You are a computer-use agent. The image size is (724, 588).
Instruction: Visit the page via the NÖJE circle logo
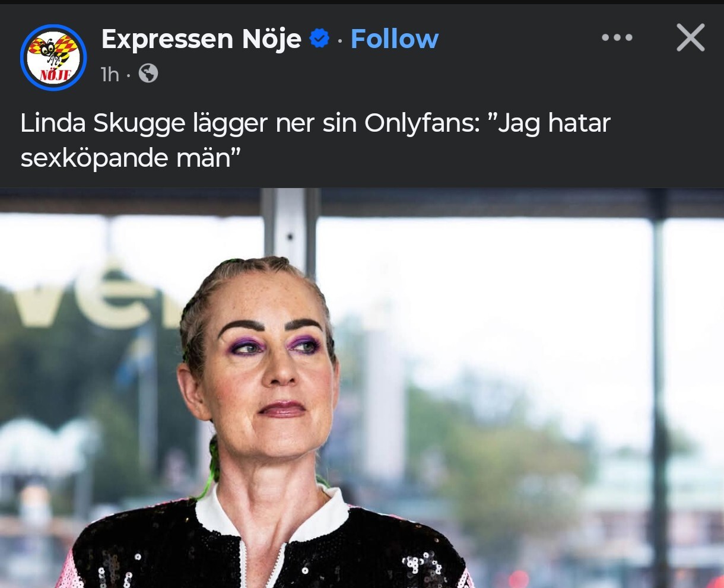coord(53,58)
